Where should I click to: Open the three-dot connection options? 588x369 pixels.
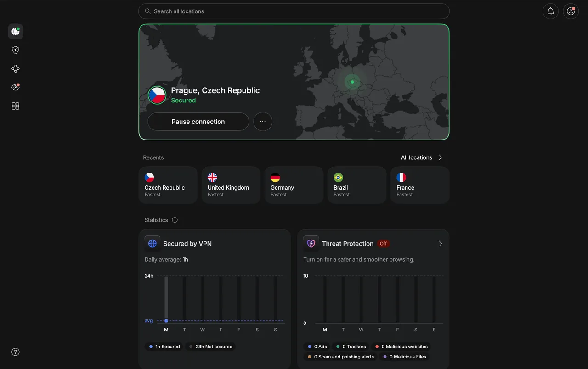point(263,122)
